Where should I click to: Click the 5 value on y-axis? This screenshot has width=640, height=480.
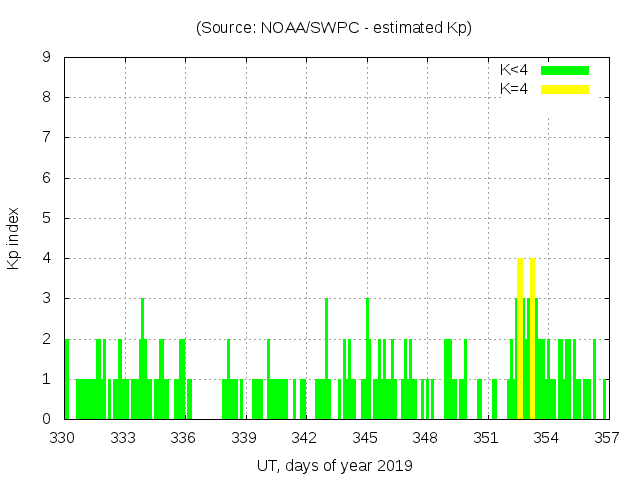46,218
